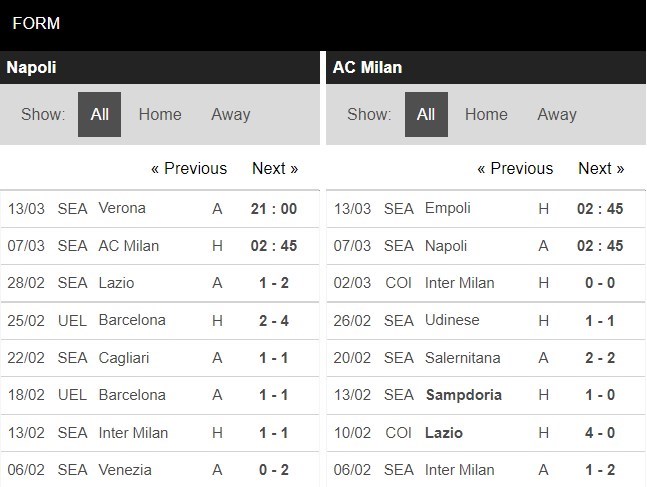Click the 0 - 0 Inter Milan cup result
The image size is (647, 487).
click(x=599, y=283)
